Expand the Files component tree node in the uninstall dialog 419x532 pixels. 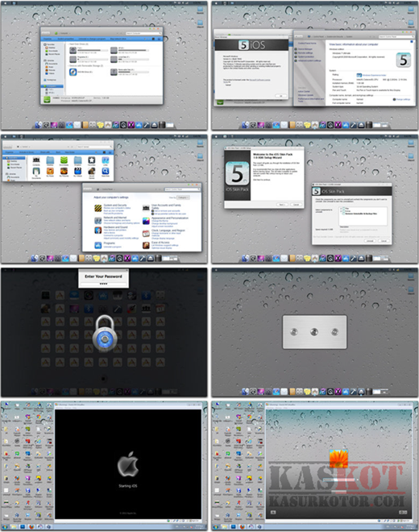341,209
